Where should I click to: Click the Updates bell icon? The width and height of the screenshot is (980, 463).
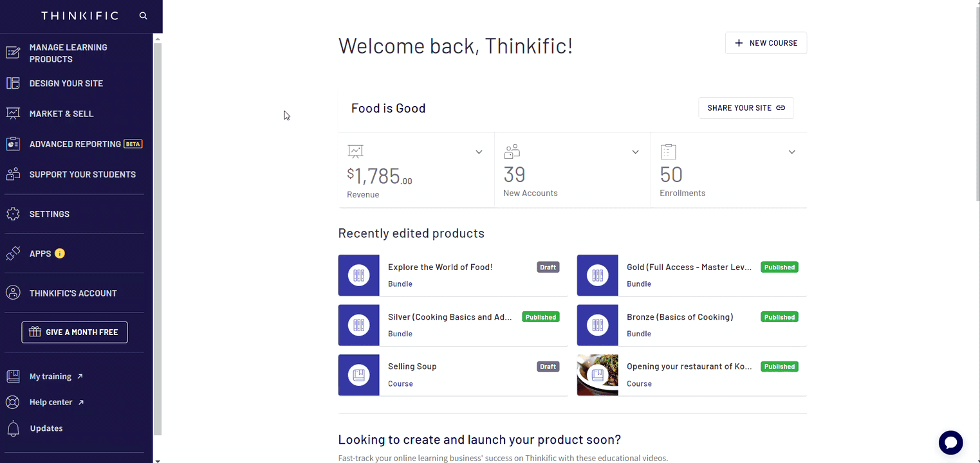[13, 428]
